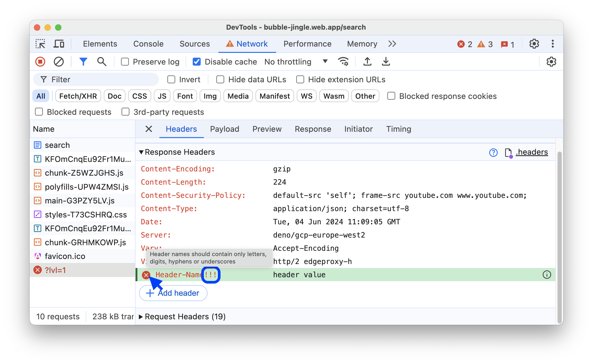The width and height of the screenshot is (593, 364).
Task: Click the record/stop button in Network panel
Action: [41, 62]
